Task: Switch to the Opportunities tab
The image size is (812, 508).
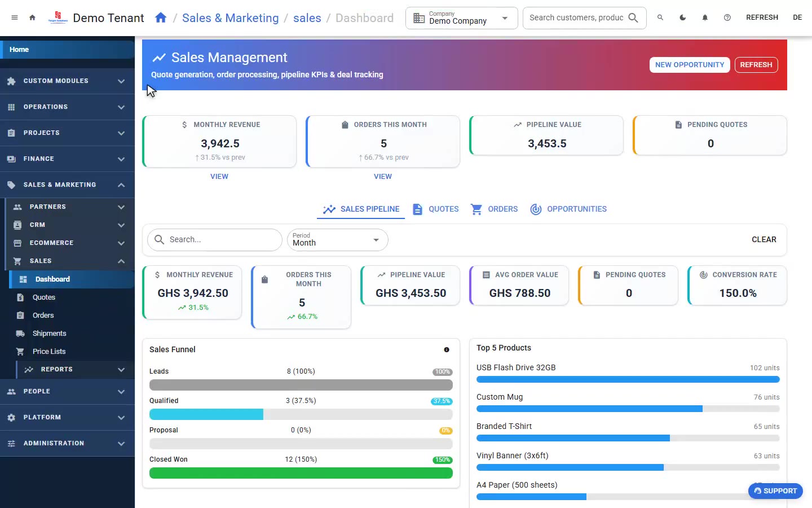Action: click(568, 209)
